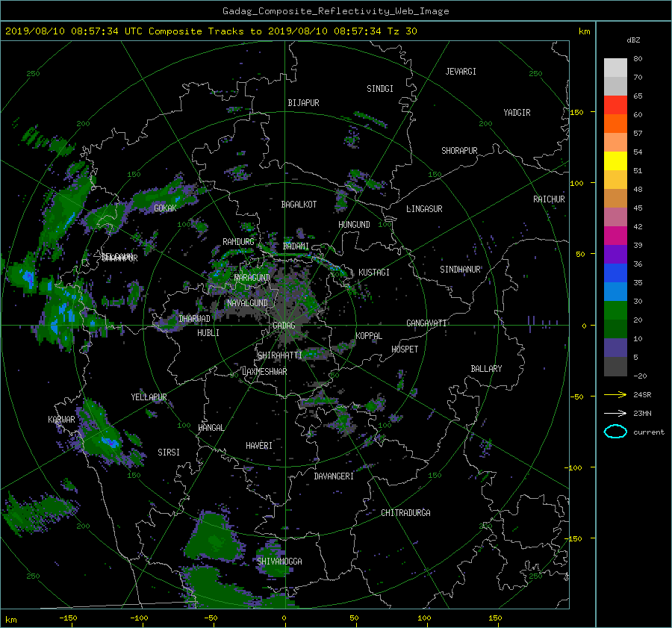Screen dimensions: 672x628
Task: Click the SHIVAMOGGA city label
Action: (x=279, y=561)
